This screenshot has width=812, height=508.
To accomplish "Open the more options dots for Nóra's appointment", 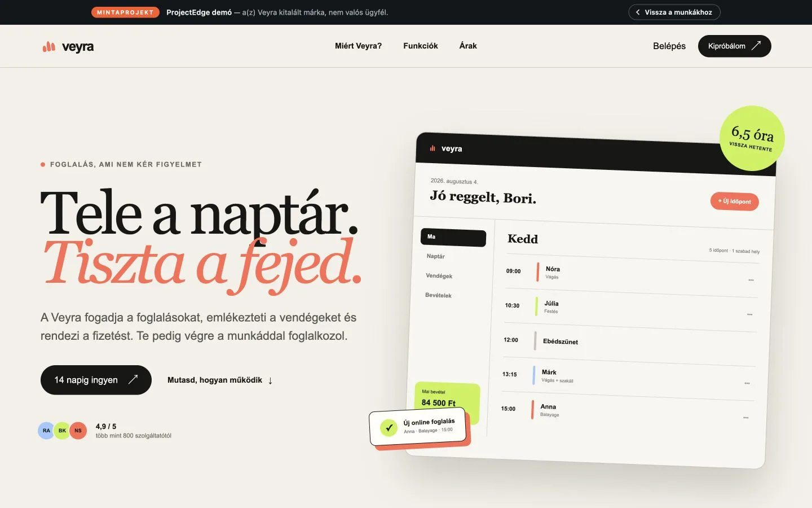I will click(x=751, y=280).
